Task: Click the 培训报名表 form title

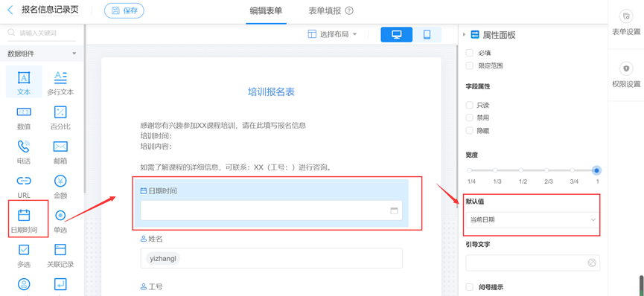Action: (272, 92)
